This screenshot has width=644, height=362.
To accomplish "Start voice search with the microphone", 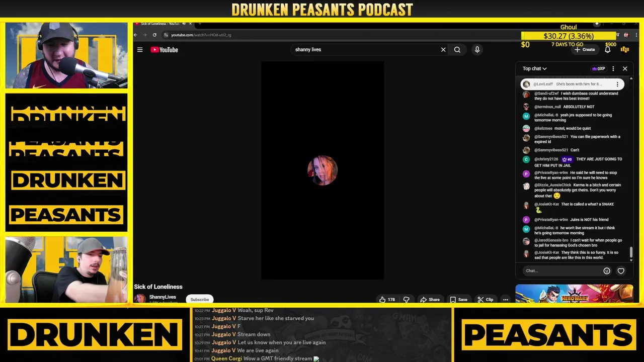I will (x=477, y=50).
